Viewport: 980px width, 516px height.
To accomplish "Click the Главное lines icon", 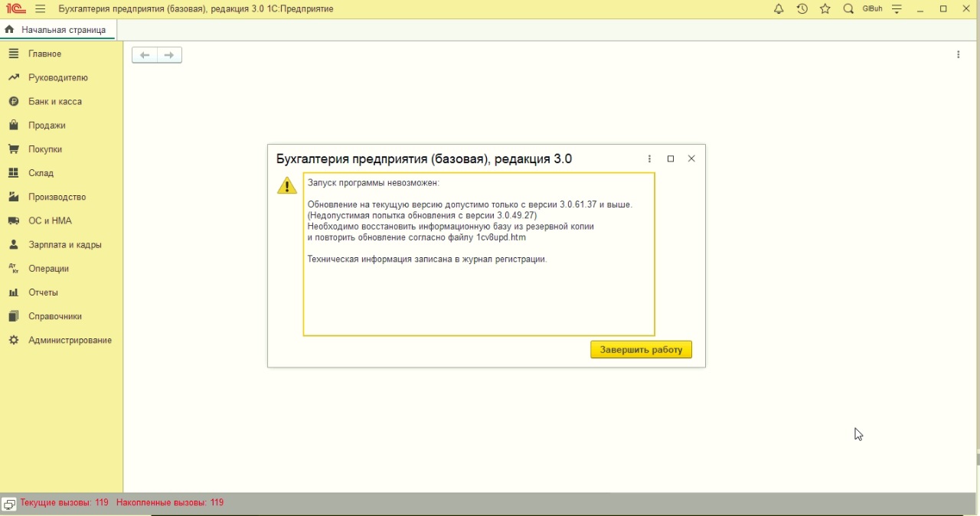I will click(x=13, y=54).
